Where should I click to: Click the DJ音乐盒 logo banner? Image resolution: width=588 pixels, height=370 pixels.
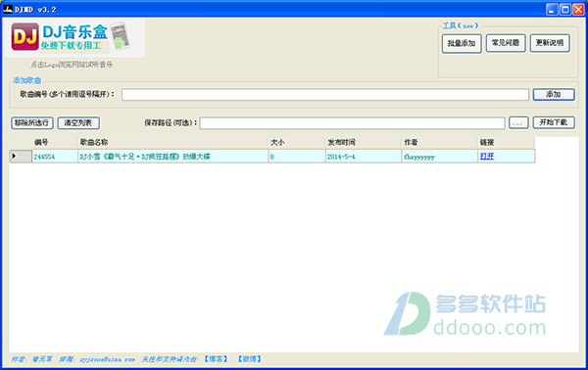point(74,37)
